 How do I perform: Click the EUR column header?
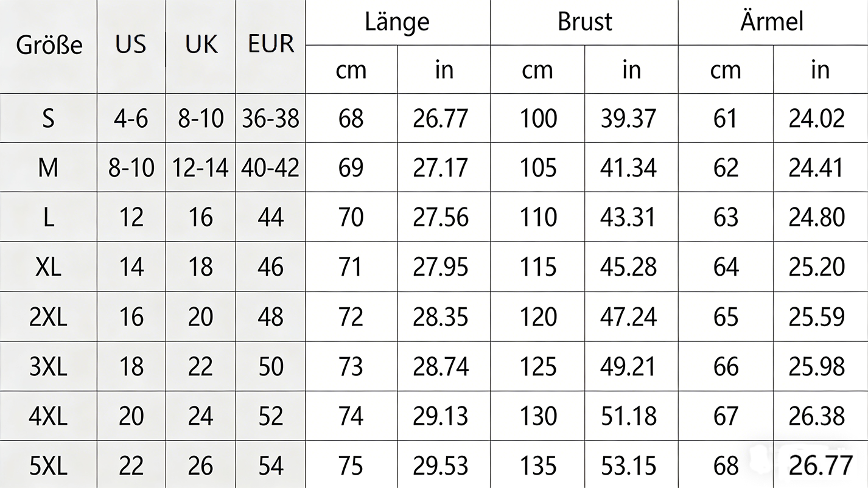tap(271, 44)
